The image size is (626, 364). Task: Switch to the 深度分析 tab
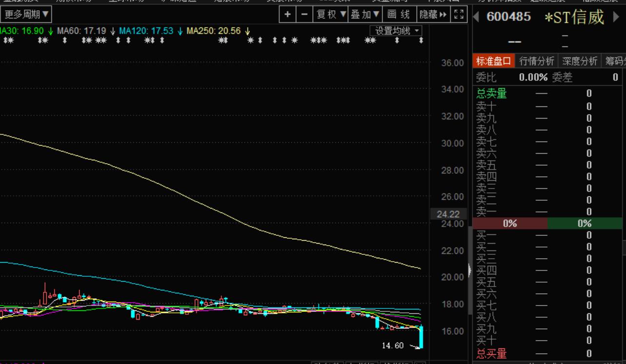tap(579, 61)
